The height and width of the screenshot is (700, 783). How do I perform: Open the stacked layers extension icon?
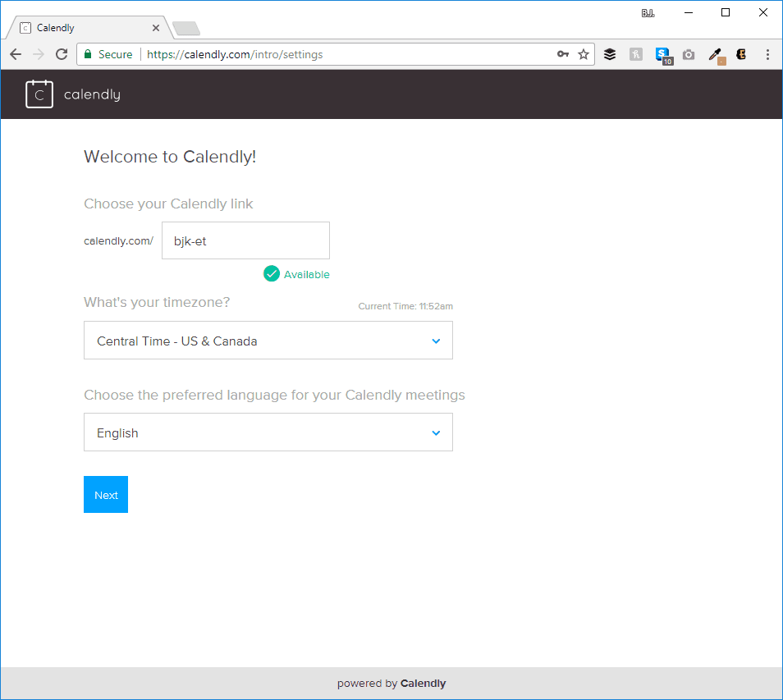(x=610, y=54)
